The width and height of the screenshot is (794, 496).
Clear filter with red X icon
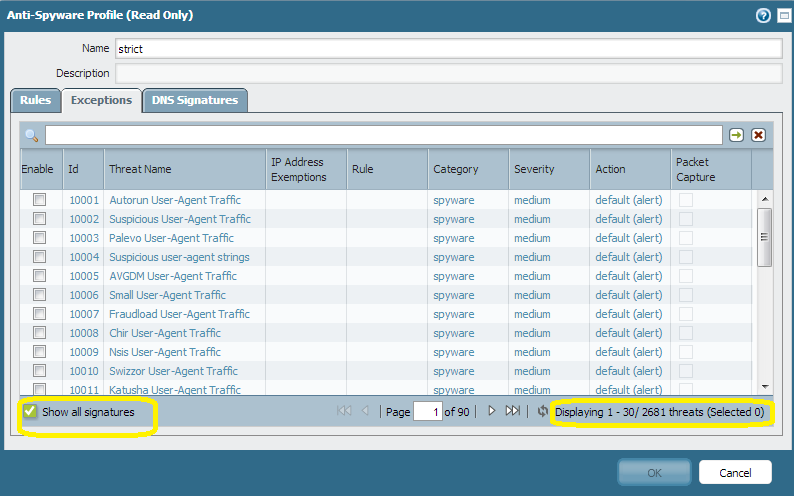pyautogui.click(x=758, y=135)
